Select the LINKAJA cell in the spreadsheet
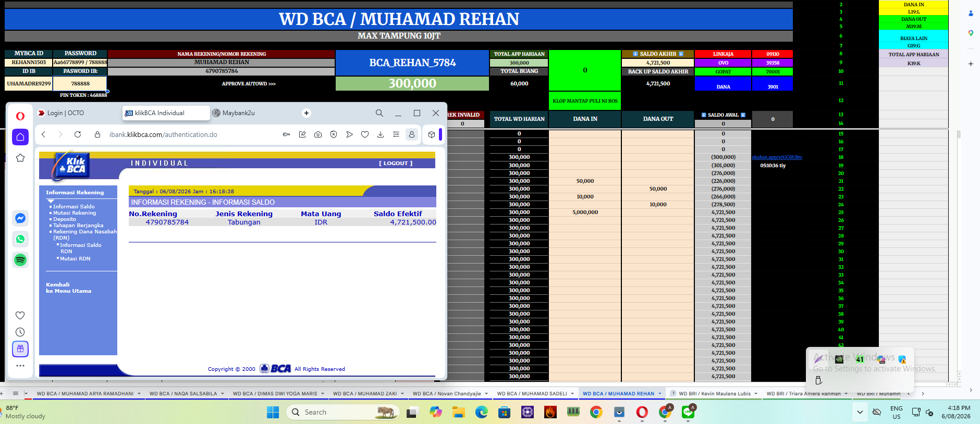Image resolution: width=980 pixels, height=424 pixels. (723, 54)
